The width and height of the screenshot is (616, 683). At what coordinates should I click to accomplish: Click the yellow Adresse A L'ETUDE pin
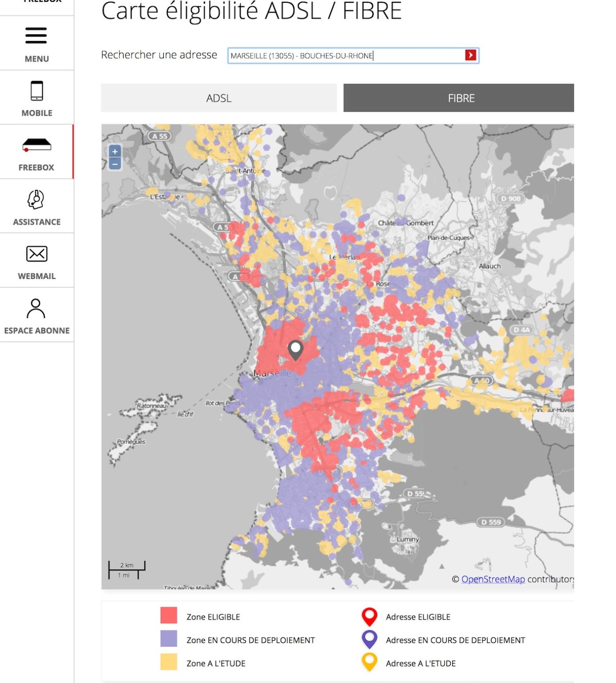(369, 662)
